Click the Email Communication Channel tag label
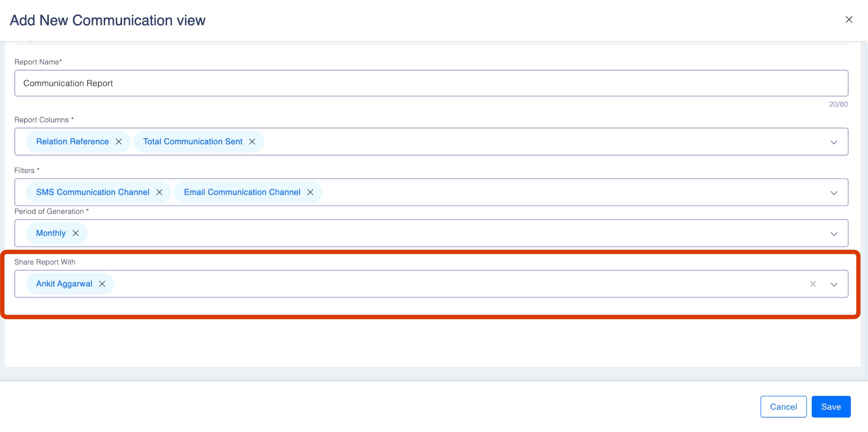This screenshot has width=868, height=432. coord(242,192)
